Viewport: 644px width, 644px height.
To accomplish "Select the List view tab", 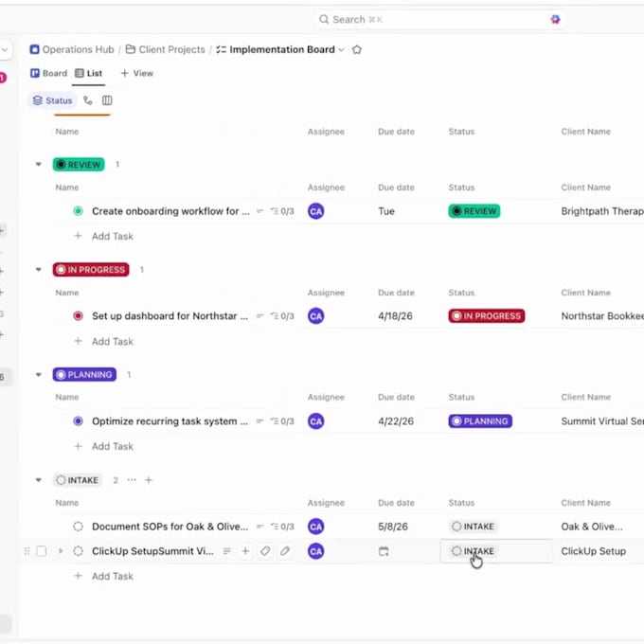I will click(88, 73).
